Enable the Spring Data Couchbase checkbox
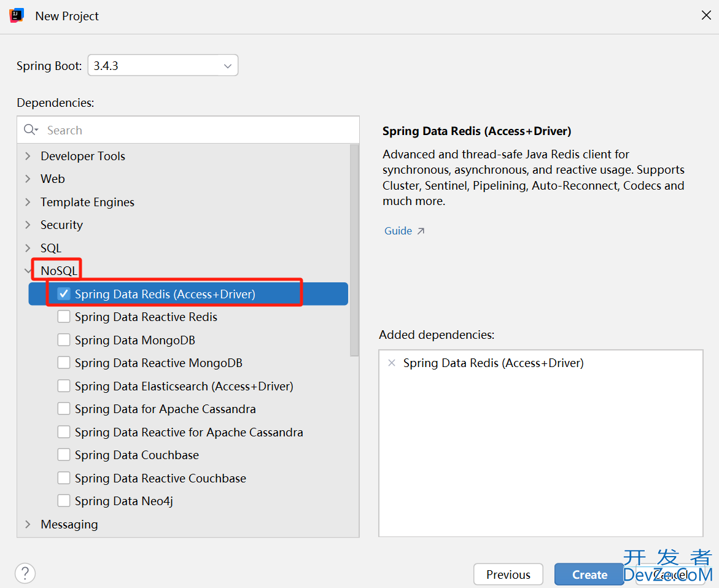Viewport: 719px width, 588px height. click(x=64, y=455)
